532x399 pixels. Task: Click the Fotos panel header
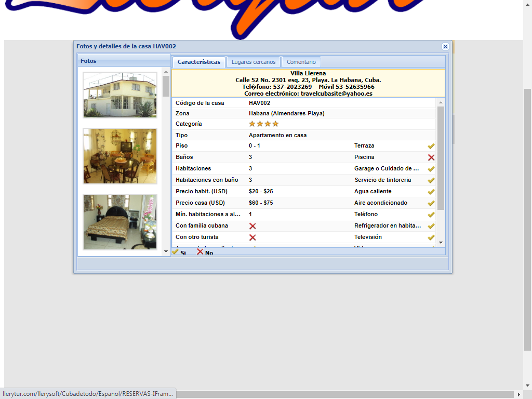click(124, 61)
